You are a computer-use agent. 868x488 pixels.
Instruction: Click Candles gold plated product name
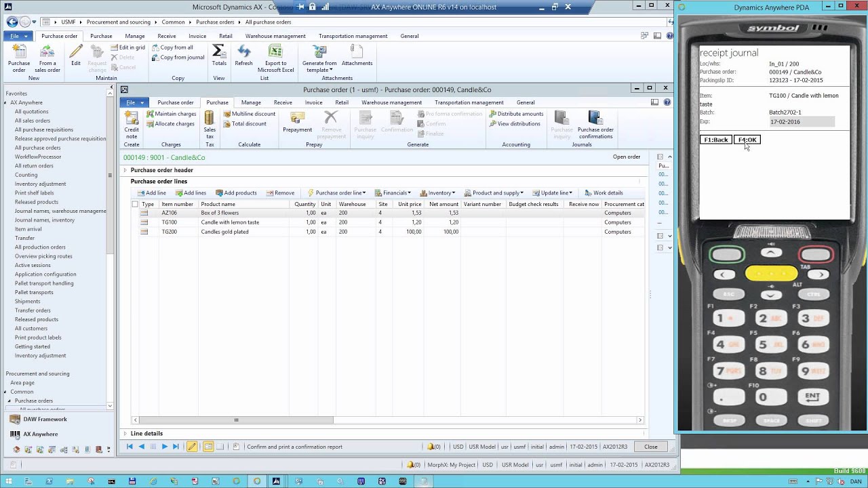224,232
